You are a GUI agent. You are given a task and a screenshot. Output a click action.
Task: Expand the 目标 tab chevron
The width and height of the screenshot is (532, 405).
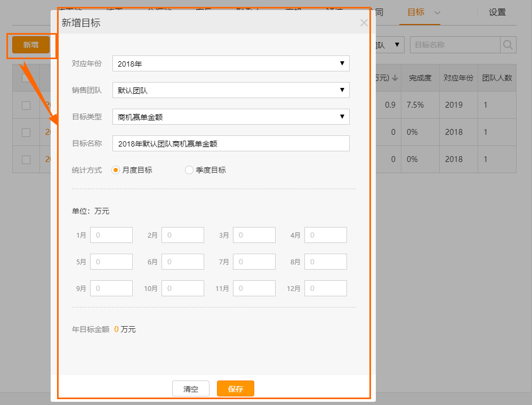click(x=437, y=13)
